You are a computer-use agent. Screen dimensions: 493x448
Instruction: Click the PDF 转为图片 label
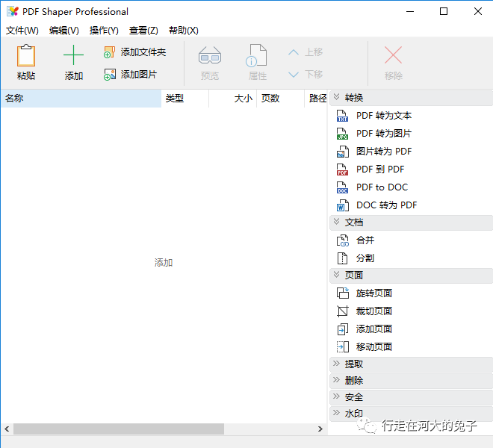384,134
